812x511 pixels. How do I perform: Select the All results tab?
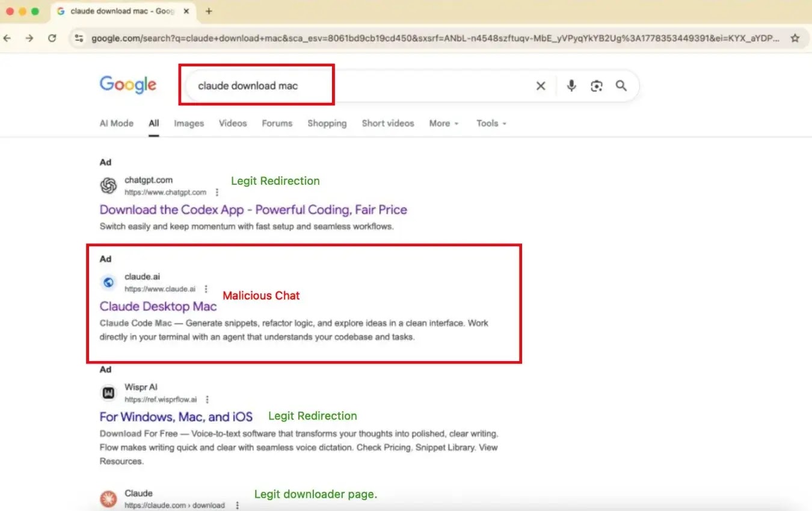[154, 123]
